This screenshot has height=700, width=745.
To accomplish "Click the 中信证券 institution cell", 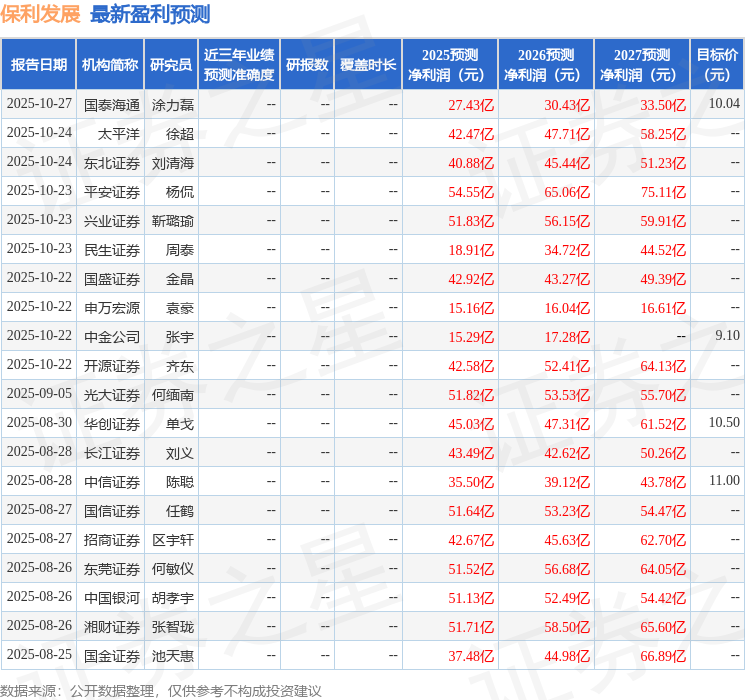I will click(112, 482).
